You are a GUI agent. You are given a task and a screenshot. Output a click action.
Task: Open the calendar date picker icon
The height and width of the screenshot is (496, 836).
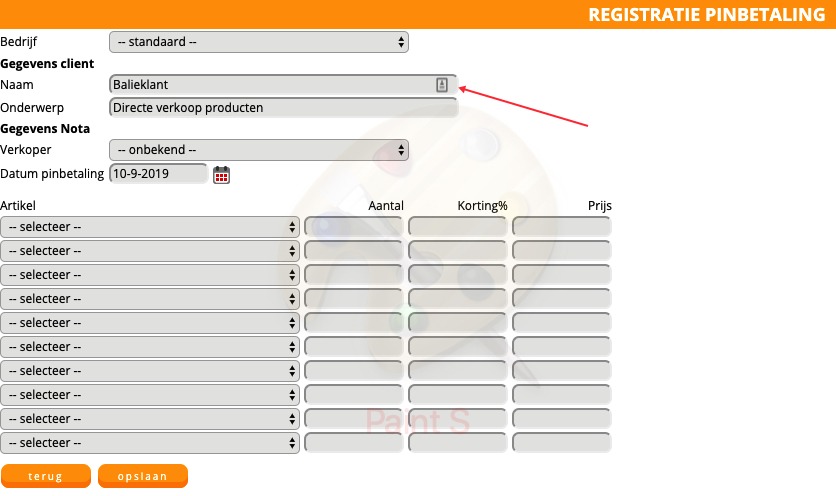pos(221,175)
